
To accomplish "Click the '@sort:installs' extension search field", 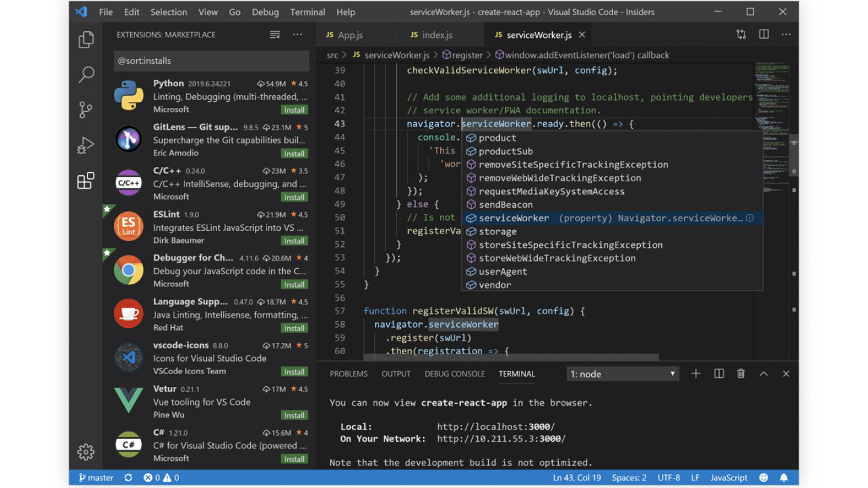I will (x=212, y=61).
